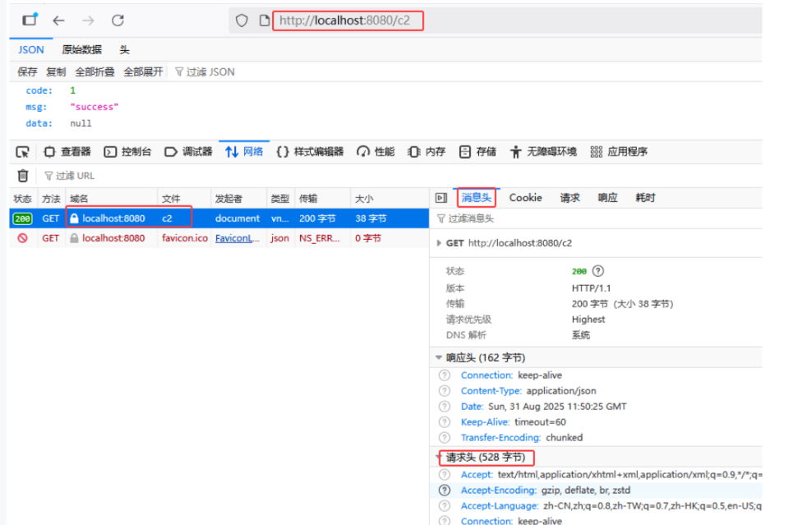The width and height of the screenshot is (812, 525).
Task: Expand the GET http://localhost:8080/c2 summary row
Action: point(439,243)
